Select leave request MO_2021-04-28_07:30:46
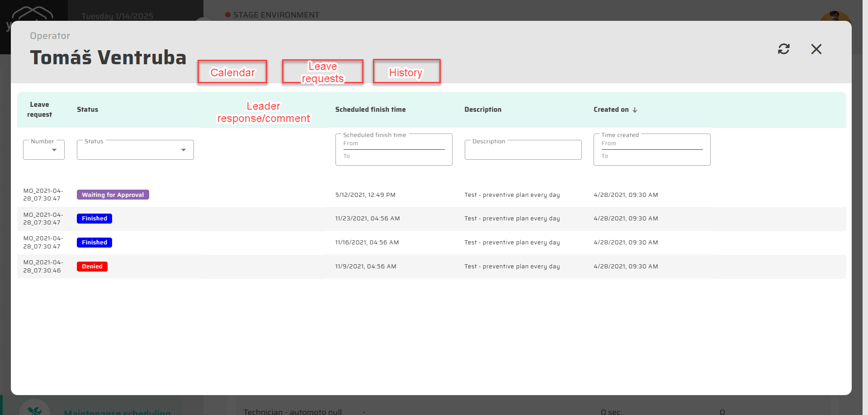 43,267
